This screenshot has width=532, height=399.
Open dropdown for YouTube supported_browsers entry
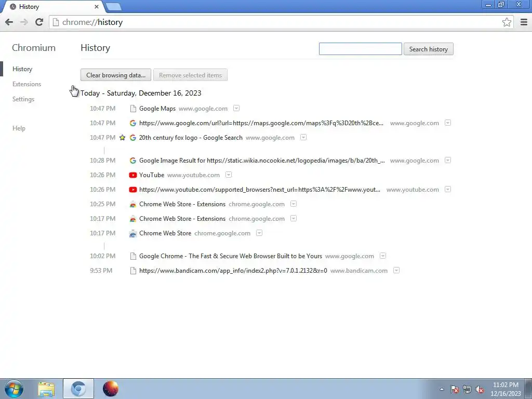(x=448, y=189)
